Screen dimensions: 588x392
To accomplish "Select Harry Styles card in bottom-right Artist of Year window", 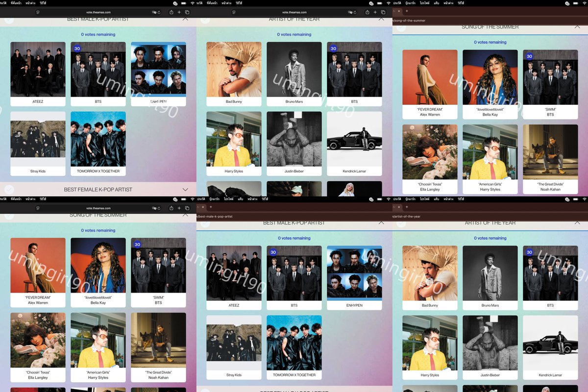I will (x=430, y=347).
